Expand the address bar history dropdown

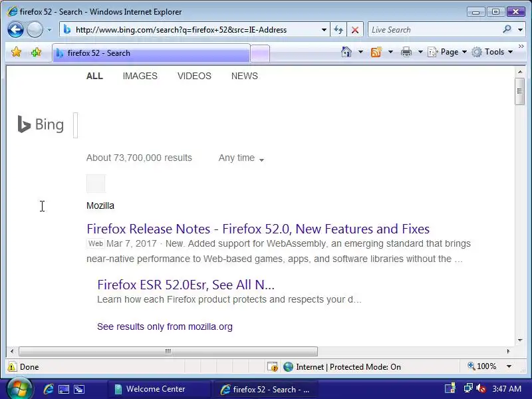click(x=324, y=30)
